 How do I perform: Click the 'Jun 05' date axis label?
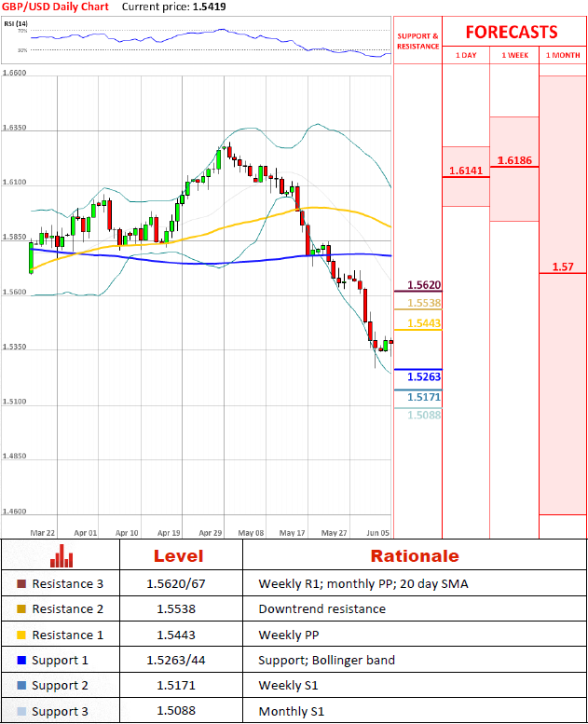[x=377, y=533]
